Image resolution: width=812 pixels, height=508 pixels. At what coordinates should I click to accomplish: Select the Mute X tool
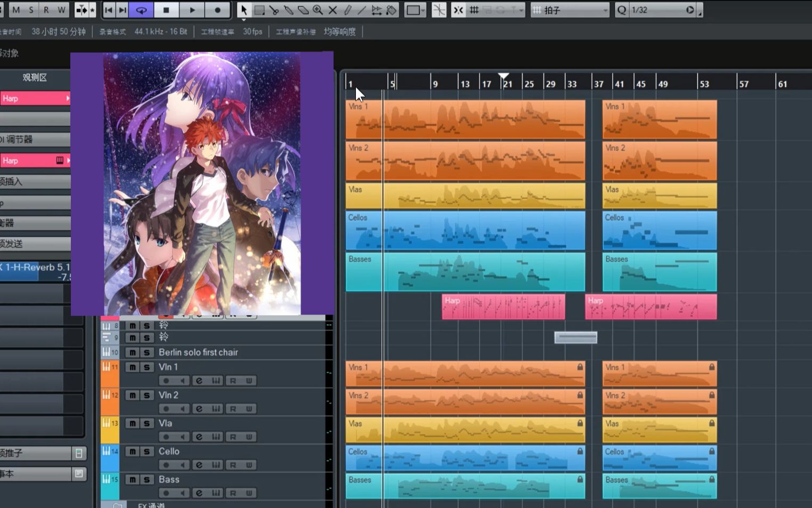pos(332,10)
